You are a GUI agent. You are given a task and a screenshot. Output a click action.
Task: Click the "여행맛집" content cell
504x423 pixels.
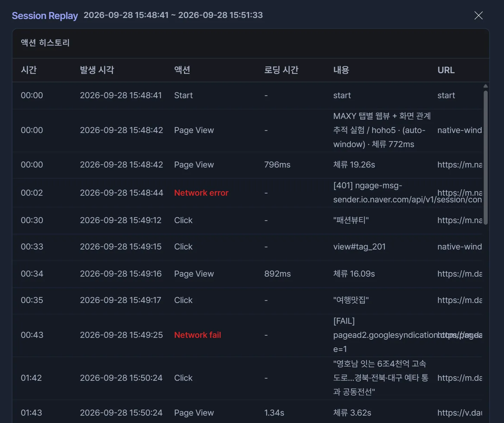click(351, 300)
